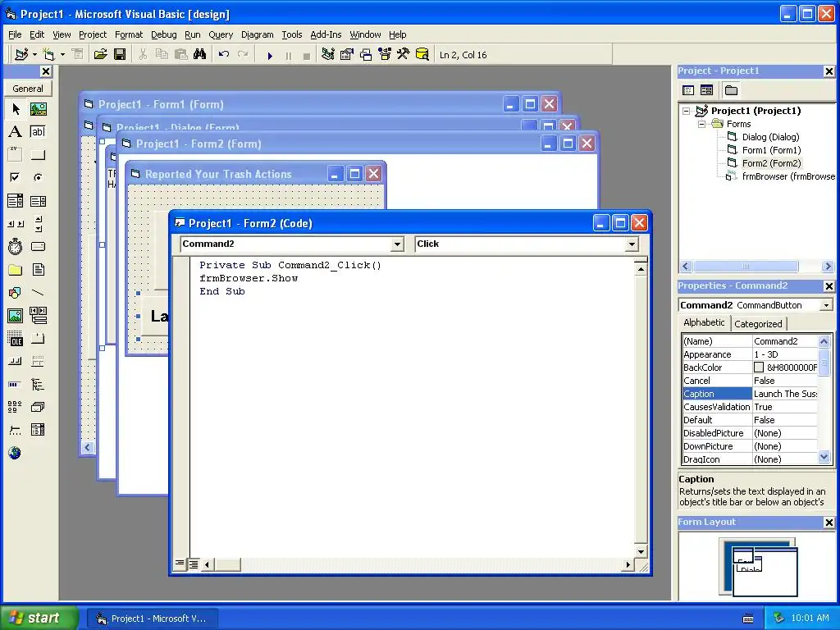Click View Object in Project panel
840x630 pixels.
point(706,90)
